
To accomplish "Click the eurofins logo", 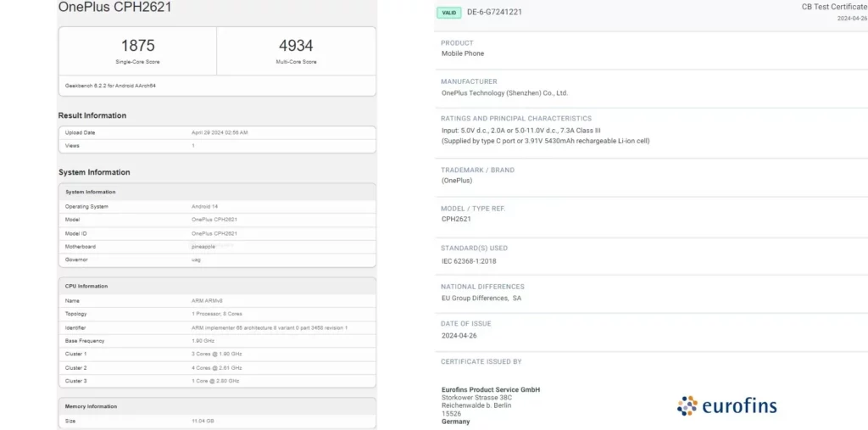I will tap(726, 406).
